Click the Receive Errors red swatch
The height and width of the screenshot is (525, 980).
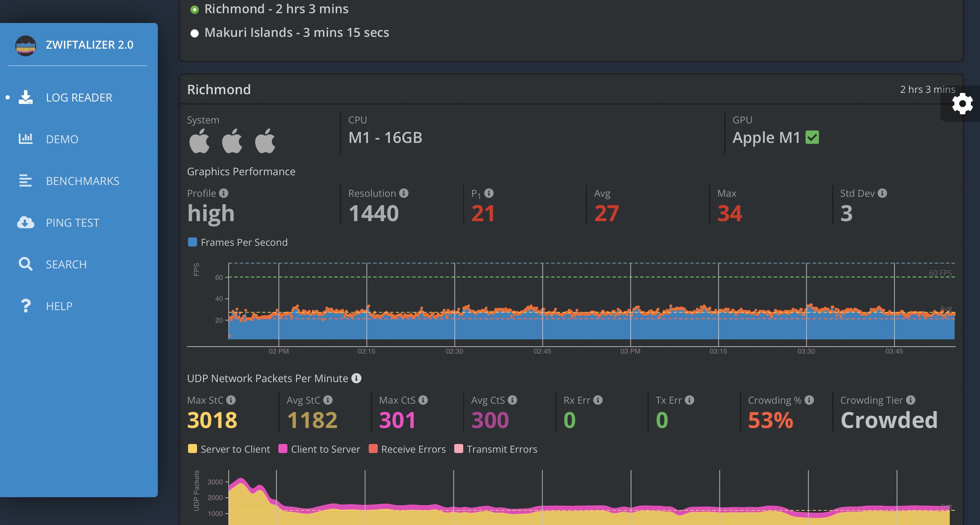coord(373,449)
